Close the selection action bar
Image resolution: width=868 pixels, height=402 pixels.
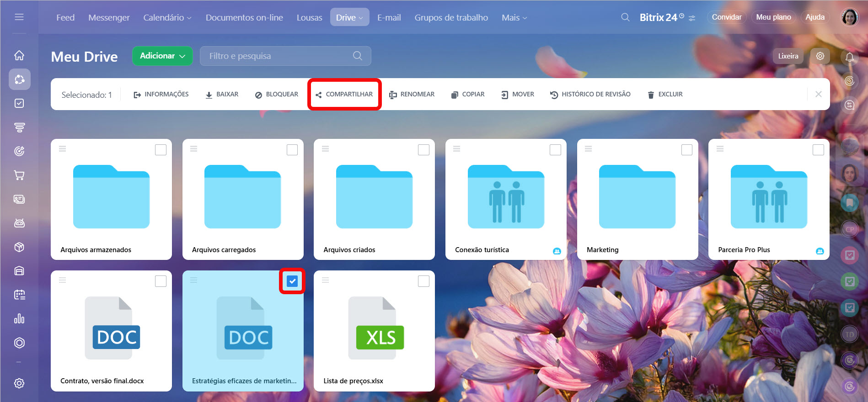(x=819, y=94)
